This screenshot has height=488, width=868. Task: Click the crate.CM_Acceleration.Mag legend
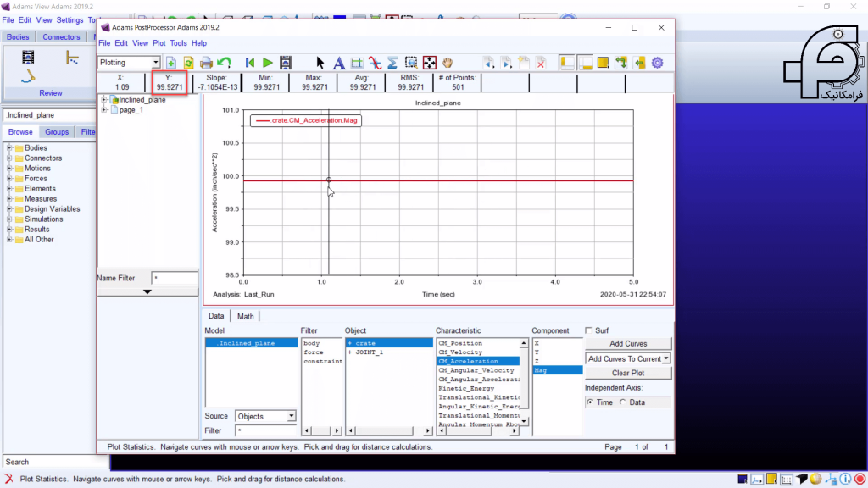pos(306,120)
